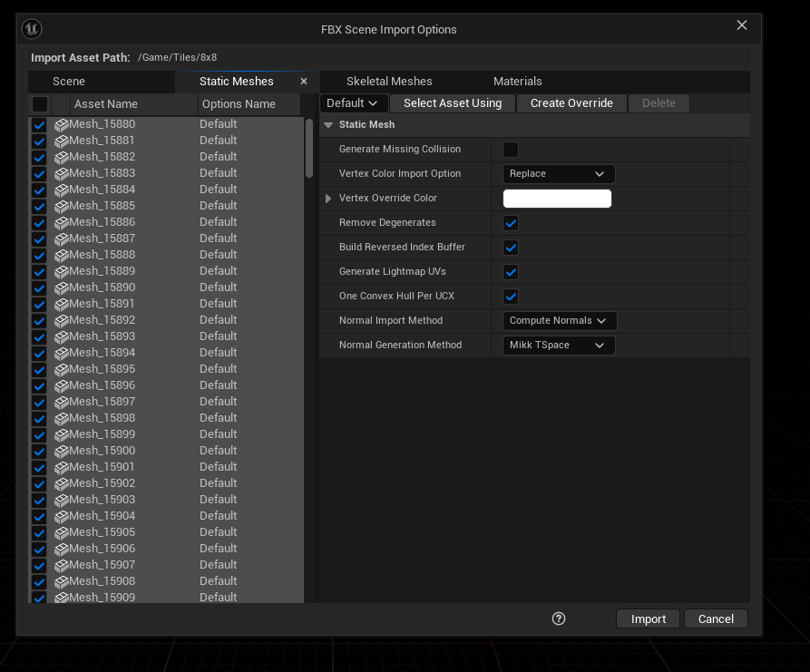
Task: Enable Generate Missing Collision checkbox
Action: coord(511,150)
